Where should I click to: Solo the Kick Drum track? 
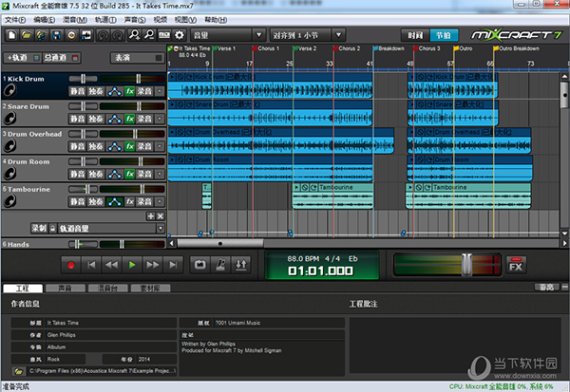tap(96, 91)
